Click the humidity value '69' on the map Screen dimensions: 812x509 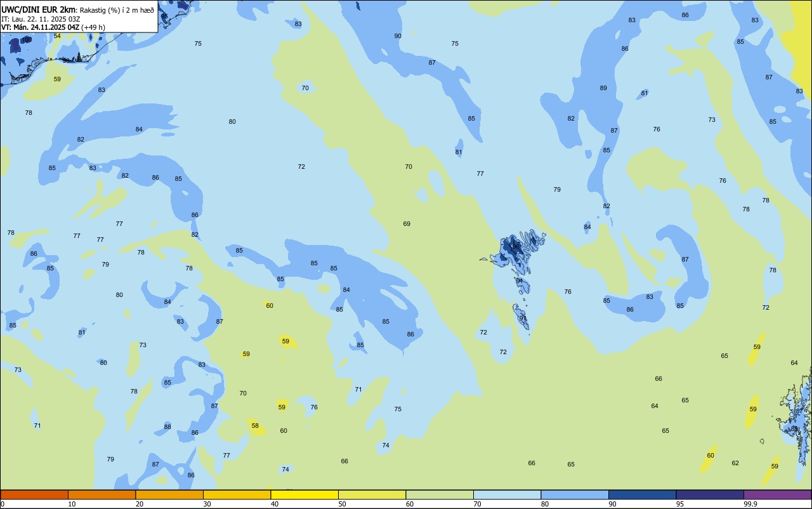pos(407,224)
